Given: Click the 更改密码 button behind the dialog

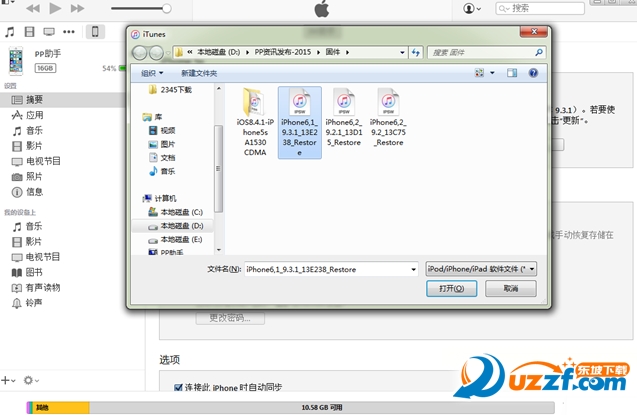Looking at the screenshot, I should click(x=230, y=318).
